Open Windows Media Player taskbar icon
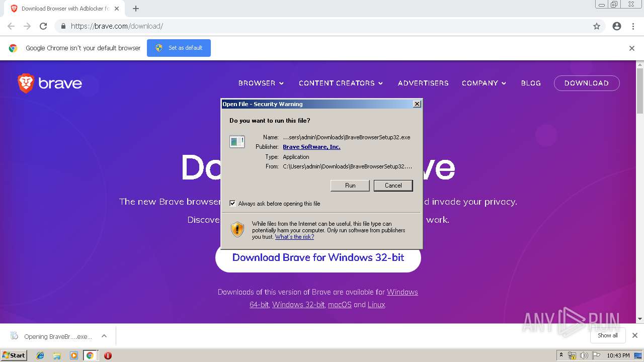This screenshot has height=362, width=644. (73, 355)
